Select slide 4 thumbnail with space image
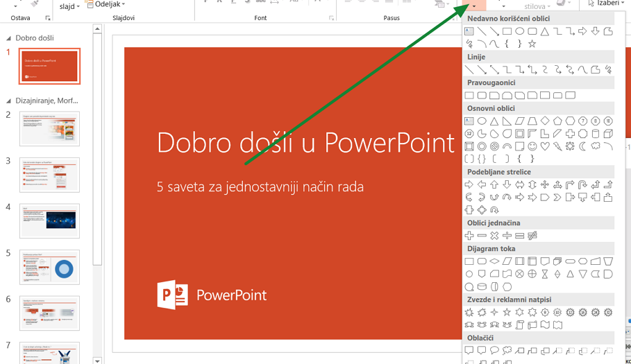The height and width of the screenshot is (364, 631). point(49,220)
